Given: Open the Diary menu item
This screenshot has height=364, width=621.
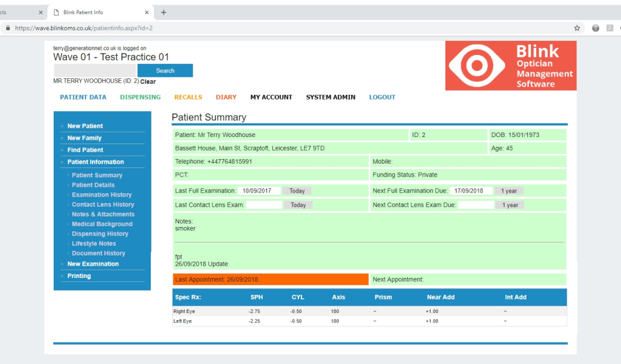Looking at the screenshot, I should point(226,97).
